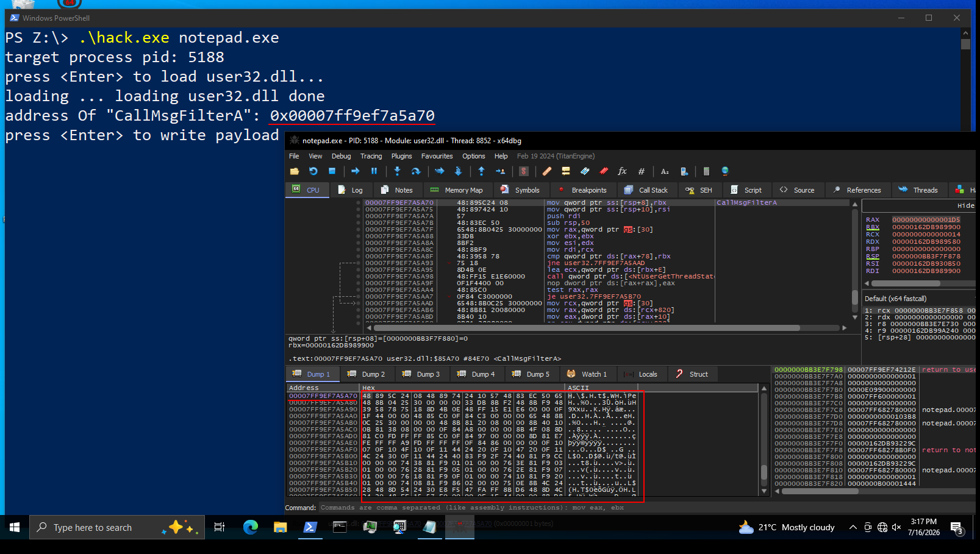Viewport: 980px width, 554px height.
Task: Stop debugging with the blue square icon
Action: tap(332, 171)
